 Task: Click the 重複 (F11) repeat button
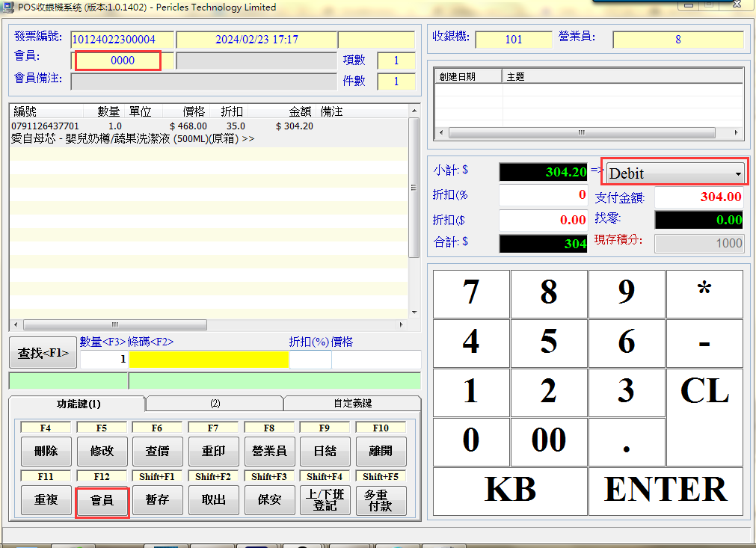tap(46, 500)
